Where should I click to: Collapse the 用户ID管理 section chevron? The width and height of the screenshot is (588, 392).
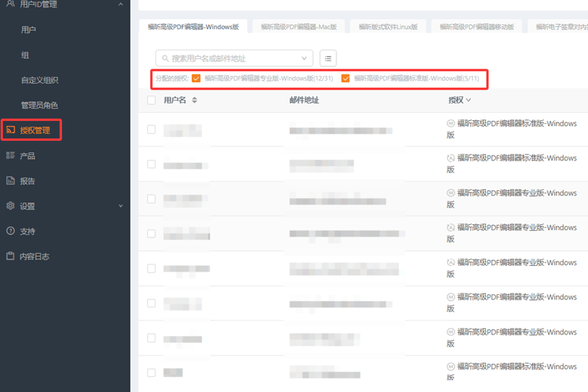pos(120,4)
